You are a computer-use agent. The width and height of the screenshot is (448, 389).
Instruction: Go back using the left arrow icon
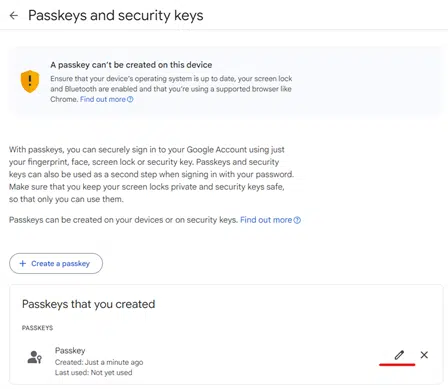click(x=14, y=15)
